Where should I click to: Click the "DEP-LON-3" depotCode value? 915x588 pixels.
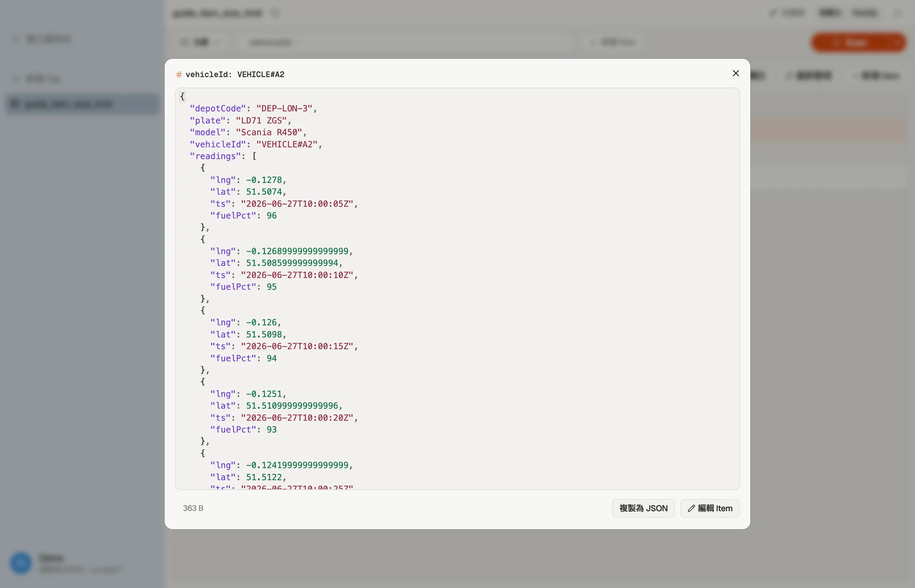[x=284, y=108]
